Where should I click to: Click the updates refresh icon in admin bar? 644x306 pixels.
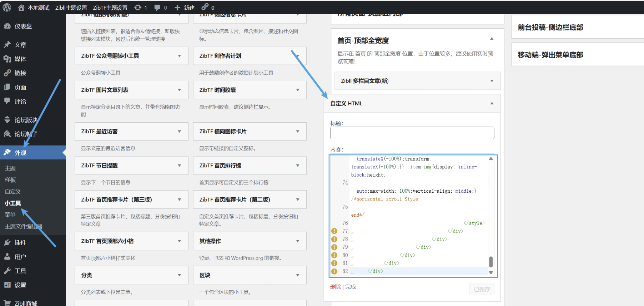tap(138, 8)
